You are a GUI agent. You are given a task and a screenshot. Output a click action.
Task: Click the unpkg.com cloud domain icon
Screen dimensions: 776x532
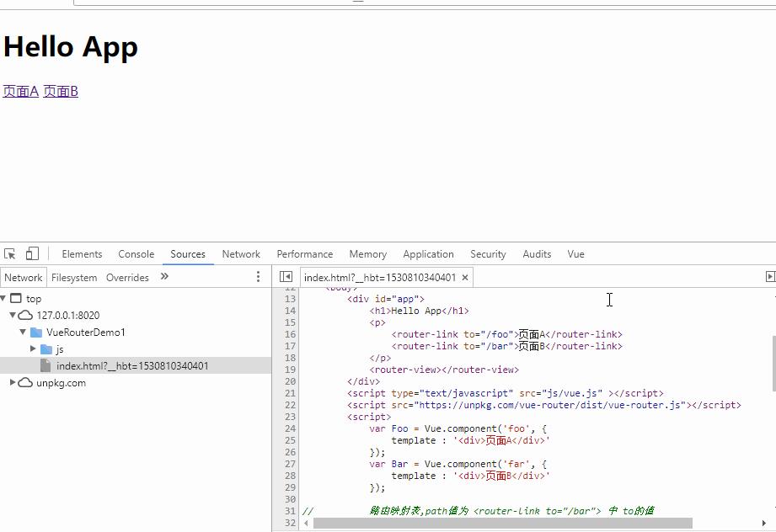tap(25, 383)
